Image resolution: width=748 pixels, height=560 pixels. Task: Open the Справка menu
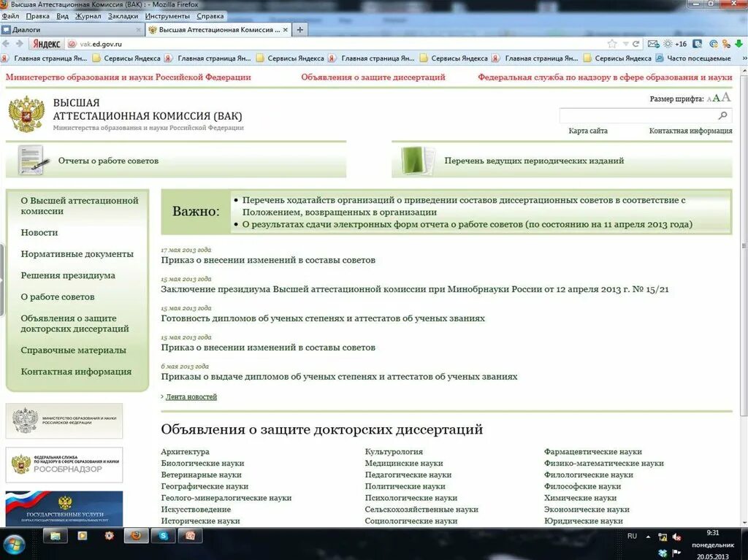pos(210,16)
